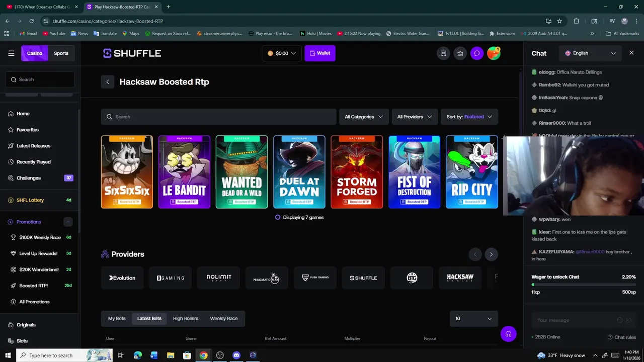Image resolution: width=644 pixels, height=362 pixels.
Task: Close the Chat panel
Action: click(x=631, y=53)
